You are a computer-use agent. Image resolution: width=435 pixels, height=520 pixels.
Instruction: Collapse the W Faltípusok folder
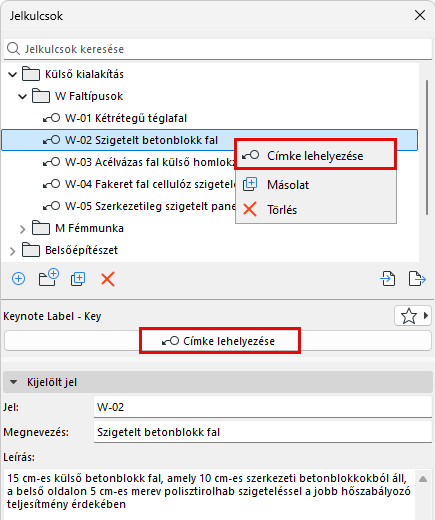click(x=22, y=96)
